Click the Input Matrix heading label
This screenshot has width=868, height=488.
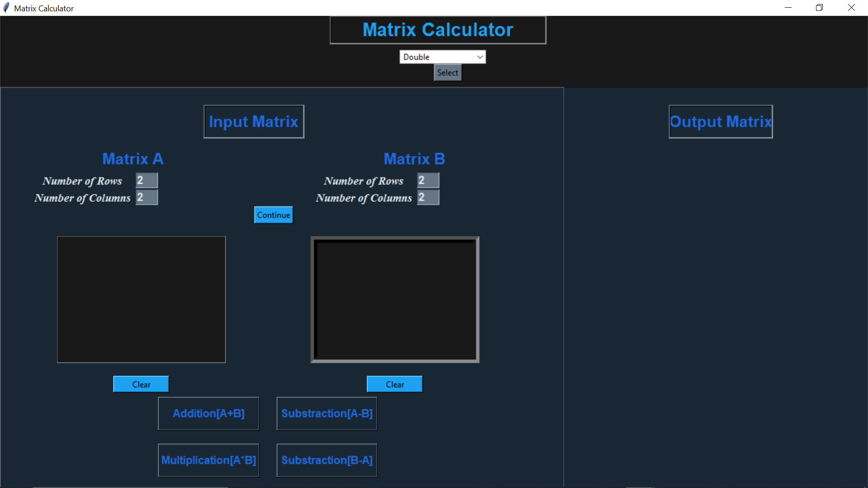[x=253, y=121]
